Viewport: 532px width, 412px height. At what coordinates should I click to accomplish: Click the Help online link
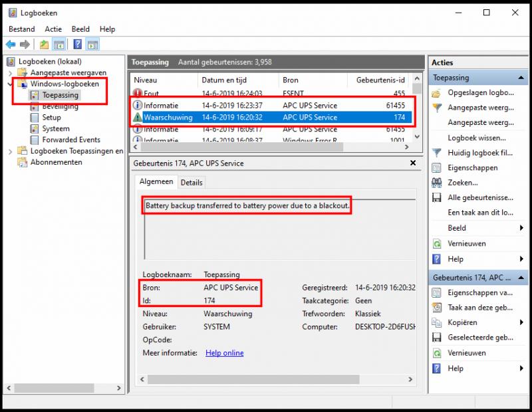coord(224,353)
